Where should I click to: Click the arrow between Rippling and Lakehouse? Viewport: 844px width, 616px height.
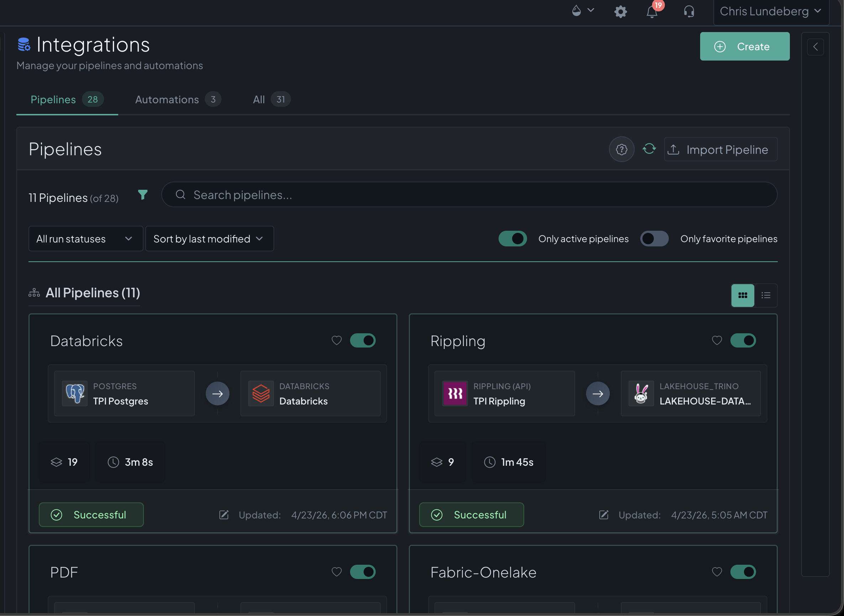tap(598, 393)
